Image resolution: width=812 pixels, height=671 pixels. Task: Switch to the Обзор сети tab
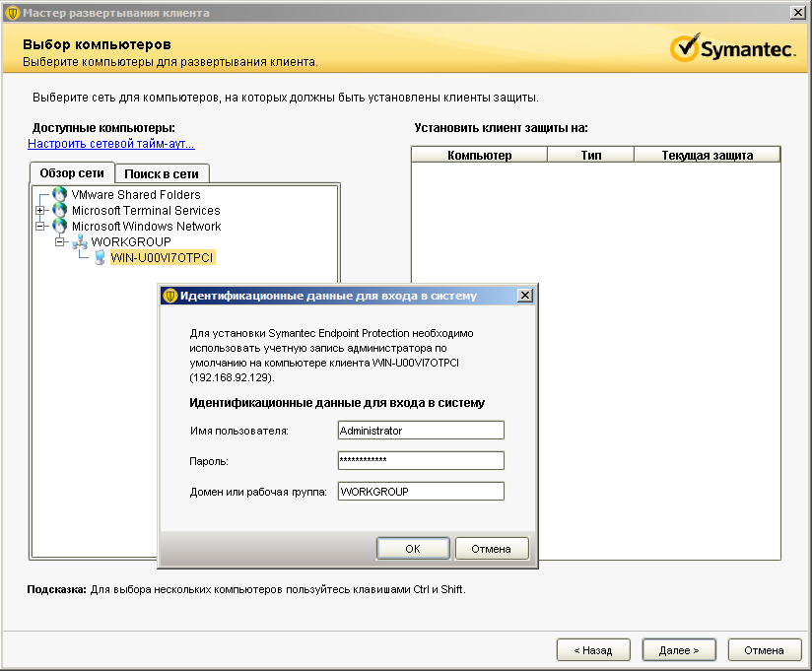[x=72, y=173]
